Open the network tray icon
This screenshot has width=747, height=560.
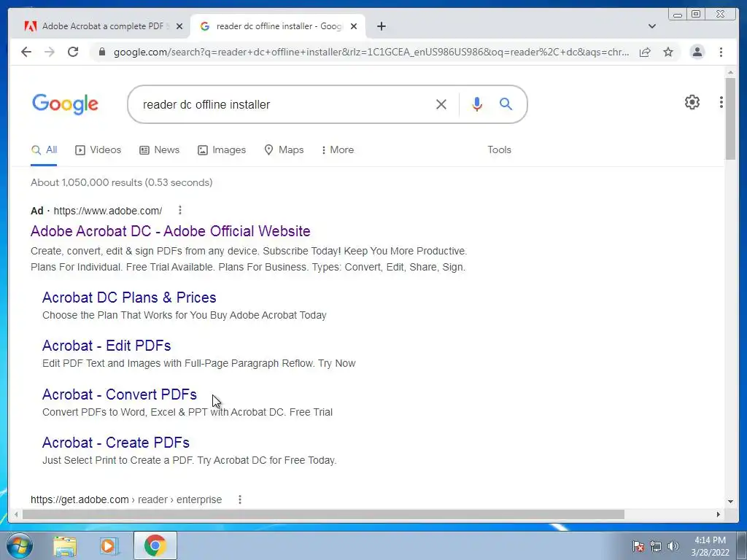(656, 546)
